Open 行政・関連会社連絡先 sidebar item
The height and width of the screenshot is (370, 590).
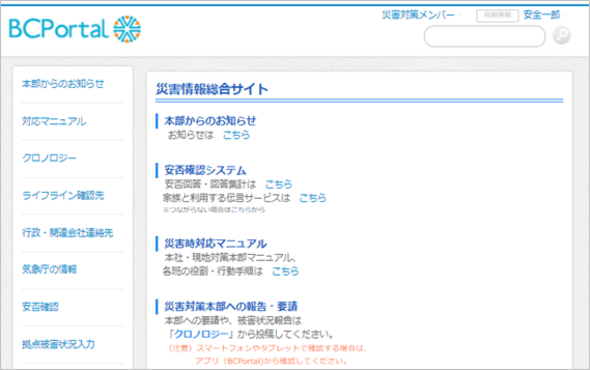point(67,233)
